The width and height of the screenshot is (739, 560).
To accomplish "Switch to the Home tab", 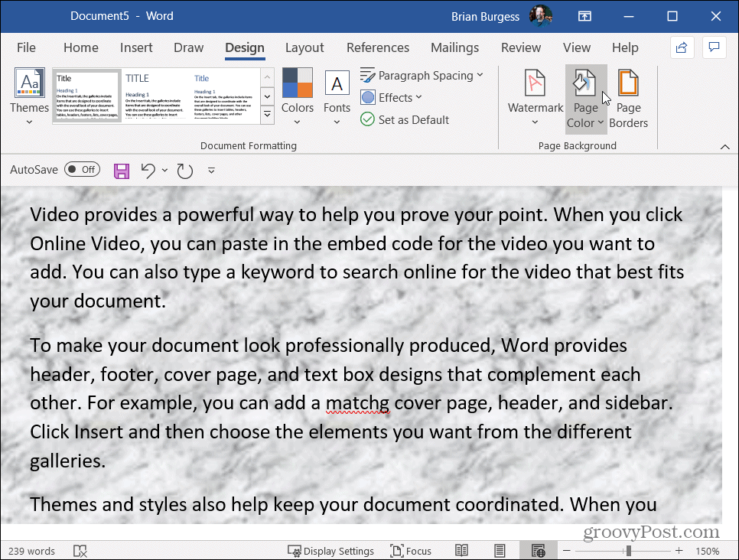I will (x=80, y=47).
